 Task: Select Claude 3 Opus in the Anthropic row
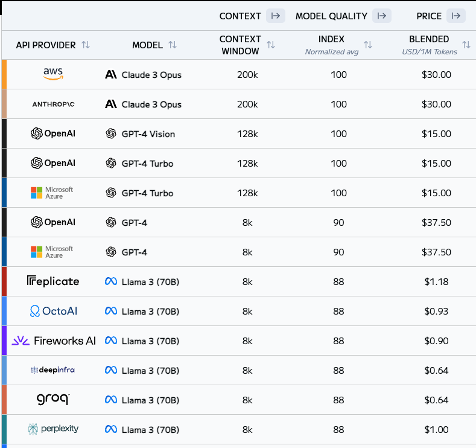151,104
